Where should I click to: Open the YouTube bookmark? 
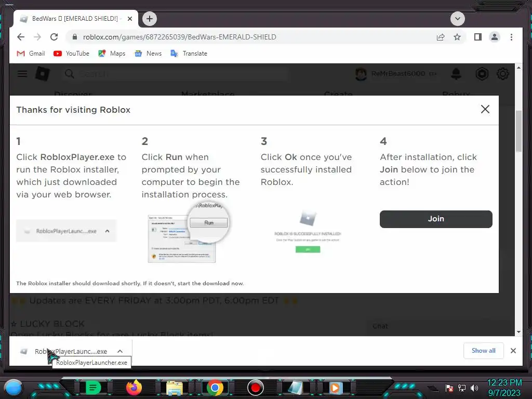coord(71,54)
